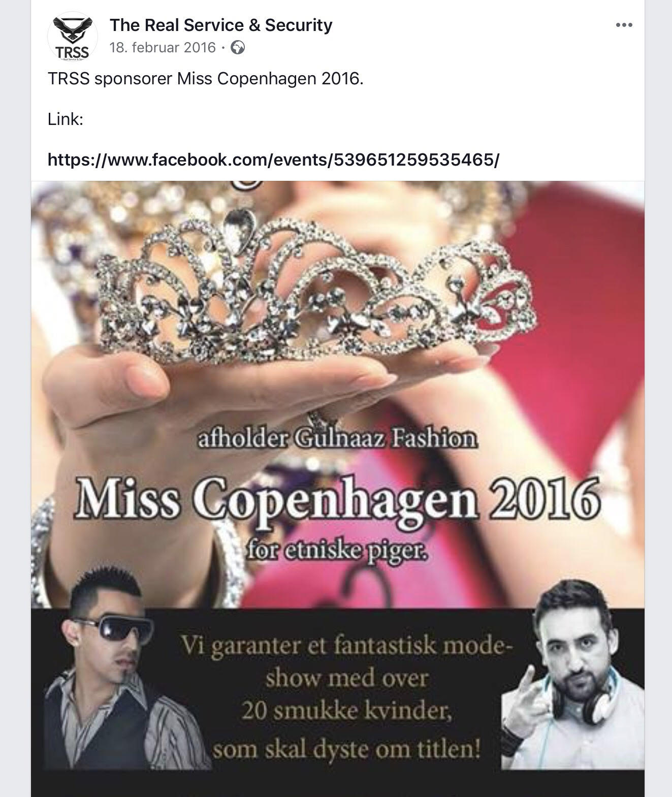
Task: Follow the facebook.com/events link
Action: (x=273, y=160)
